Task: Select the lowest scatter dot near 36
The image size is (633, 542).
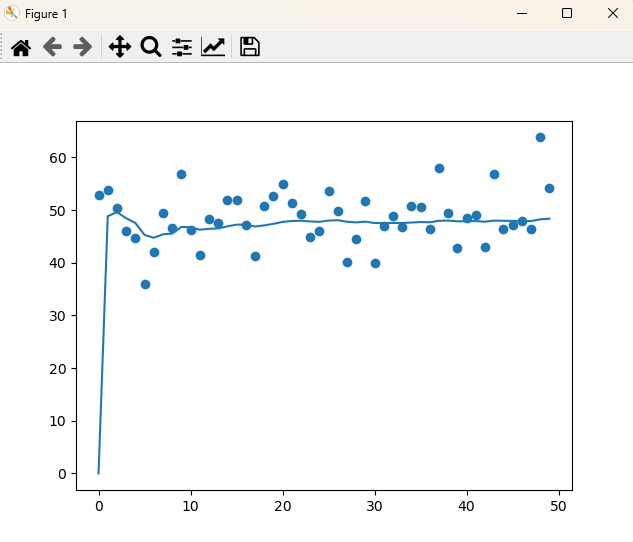Action: pos(145,284)
